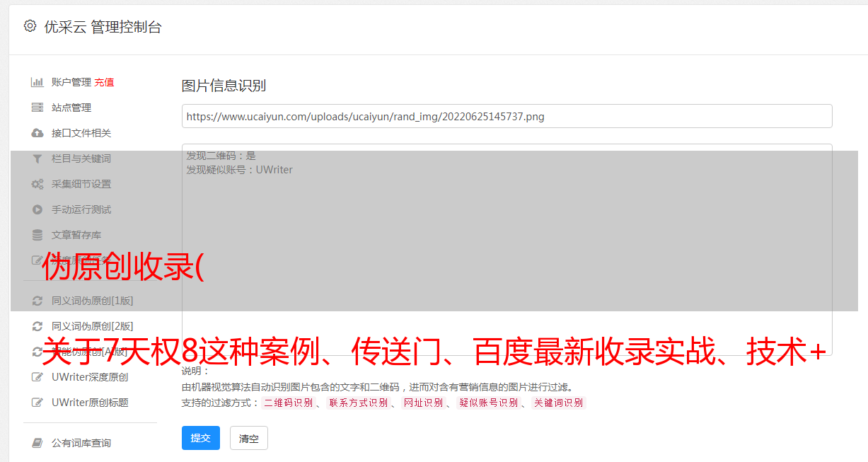Viewport: 868px width, 462px height.
Task: Click the 联系方式识别 tag
Action: coord(358,403)
